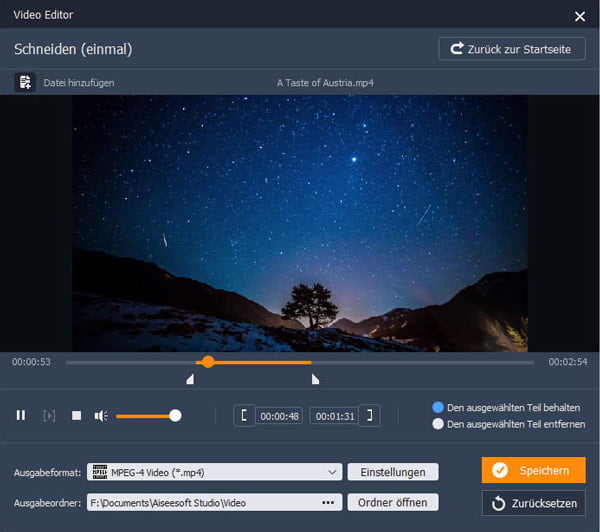Browse output folder via three-dots button

pos(327,502)
